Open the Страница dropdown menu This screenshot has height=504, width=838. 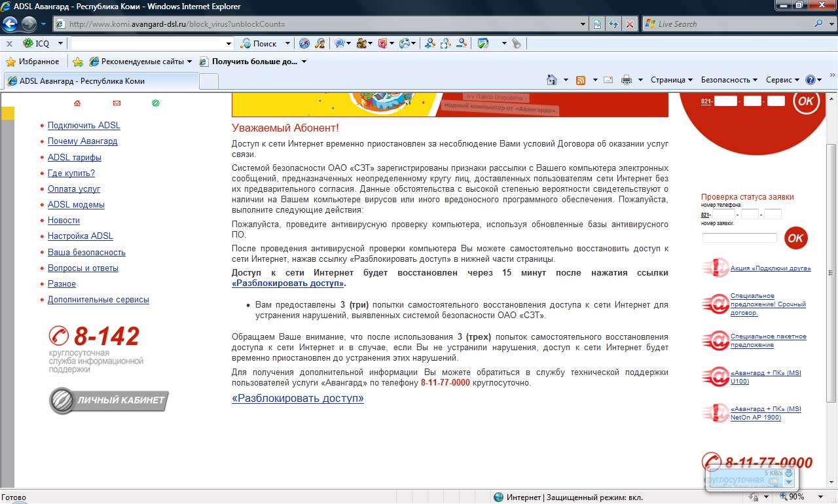pyautogui.click(x=671, y=80)
